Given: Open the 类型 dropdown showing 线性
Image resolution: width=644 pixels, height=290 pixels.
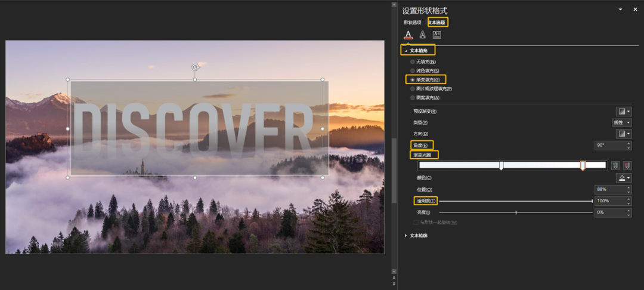Looking at the screenshot, I should coord(621,122).
